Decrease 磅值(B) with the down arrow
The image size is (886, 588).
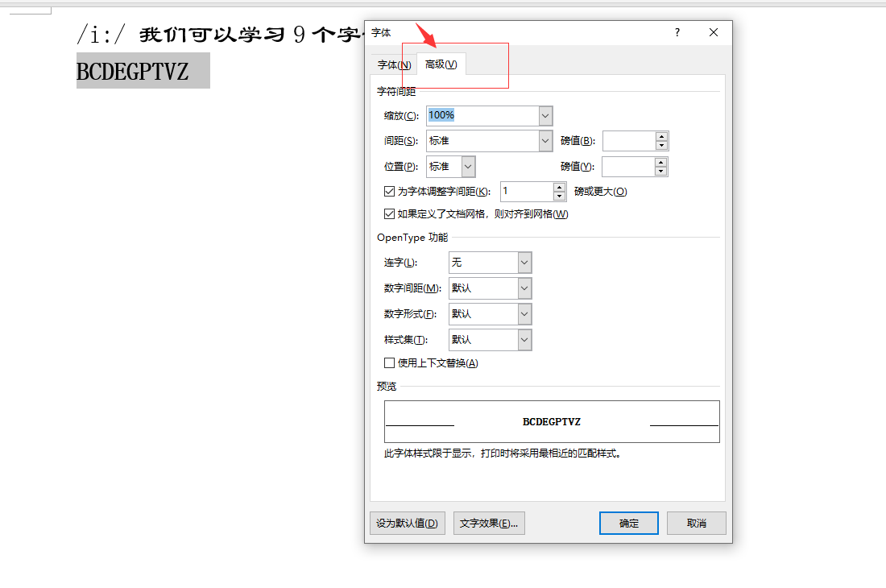coord(661,146)
